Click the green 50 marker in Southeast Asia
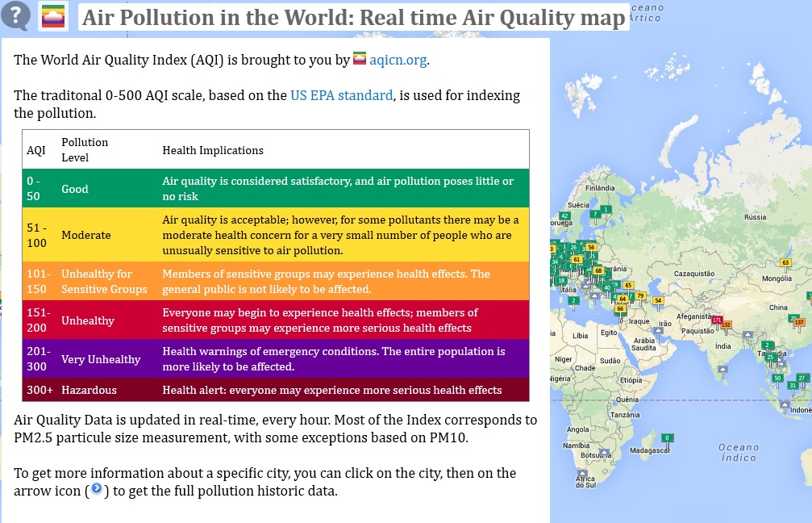The width and height of the screenshot is (812, 523). click(777, 378)
